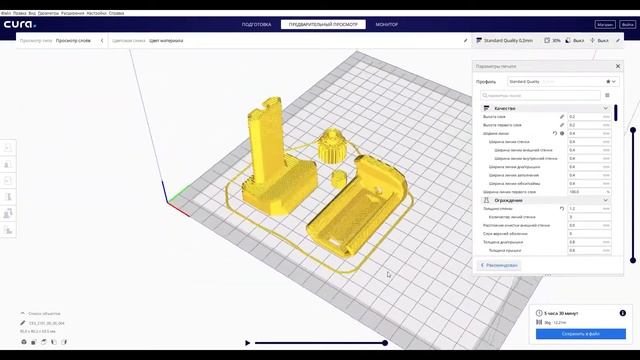Switch to the 3D view icon
640x360 pixels.
[24, 342]
